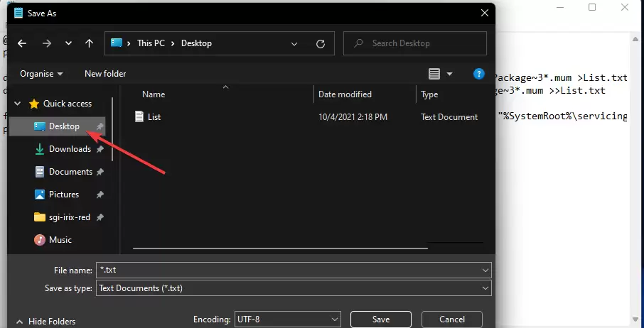Open the Save as type dropdown
The height and width of the screenshot is (328, 644).
294,288
